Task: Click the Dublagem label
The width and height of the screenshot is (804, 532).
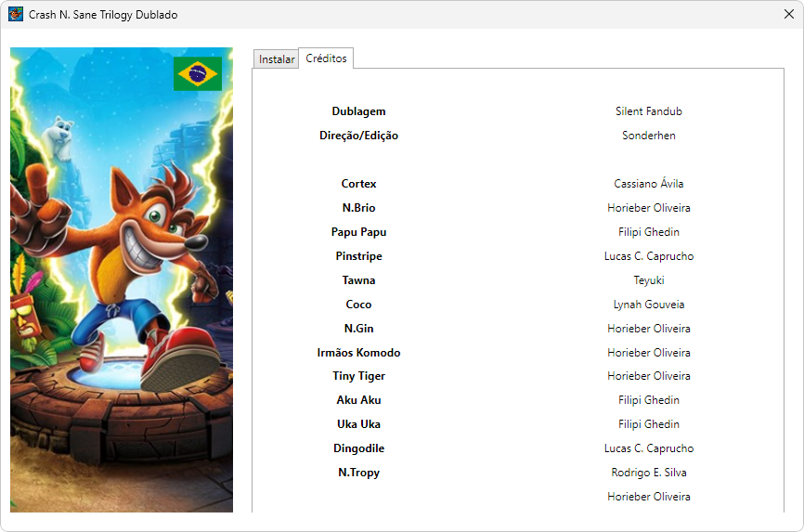Action: click(358, 111)
